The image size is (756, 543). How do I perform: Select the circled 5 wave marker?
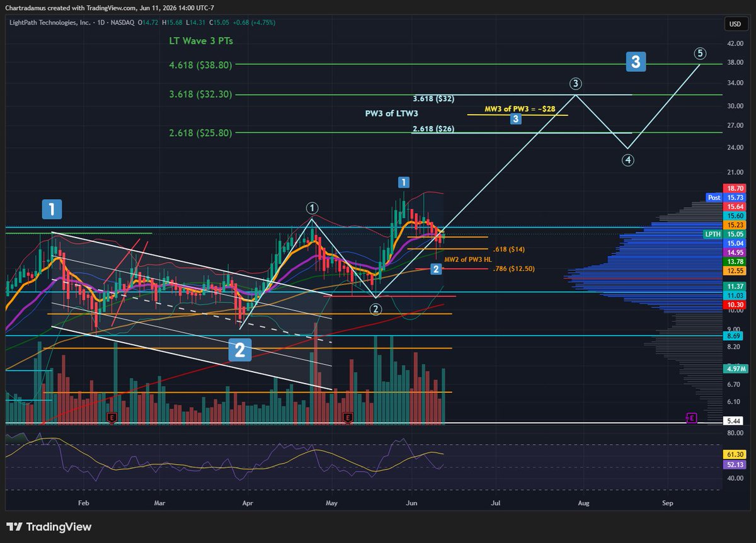coord(699,52)
